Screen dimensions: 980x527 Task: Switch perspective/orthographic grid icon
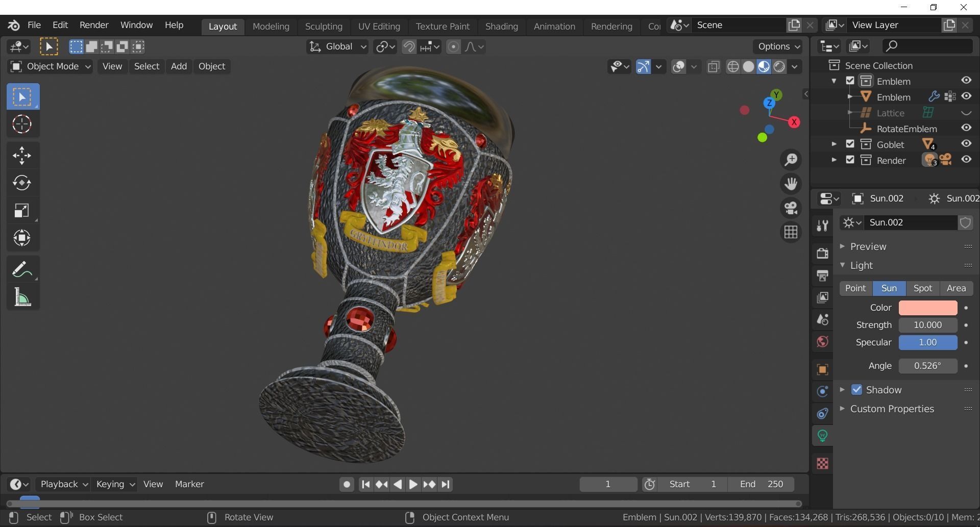[791, 232]
